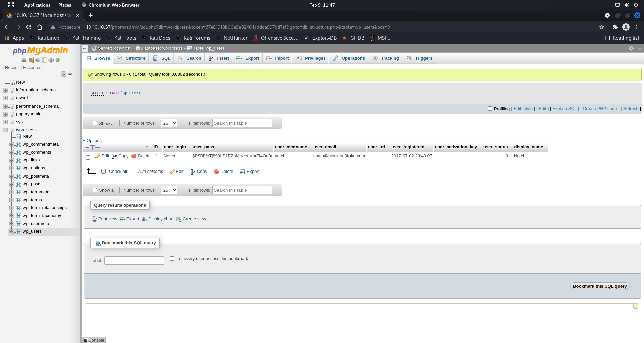
Task: Enable the Profiling checkbox
Action: point(490,109)
